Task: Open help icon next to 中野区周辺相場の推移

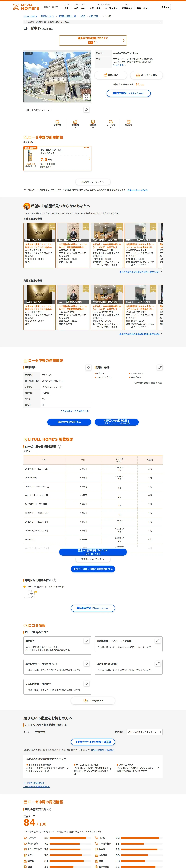Action: 54,580
